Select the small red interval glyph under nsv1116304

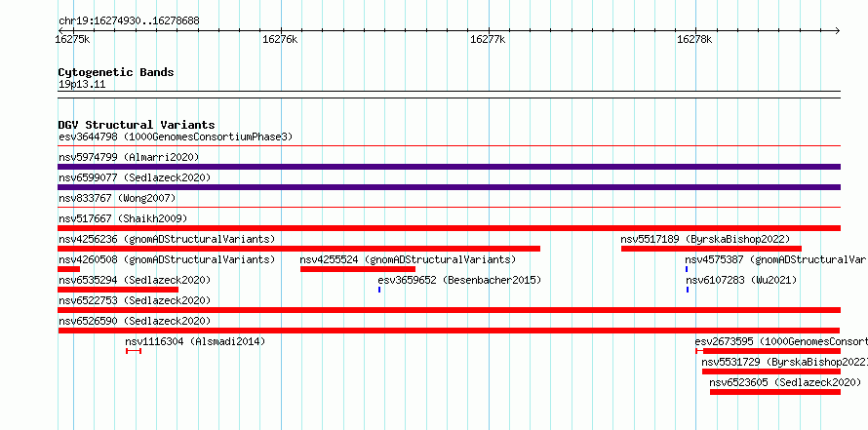click(x=134, y=351)
